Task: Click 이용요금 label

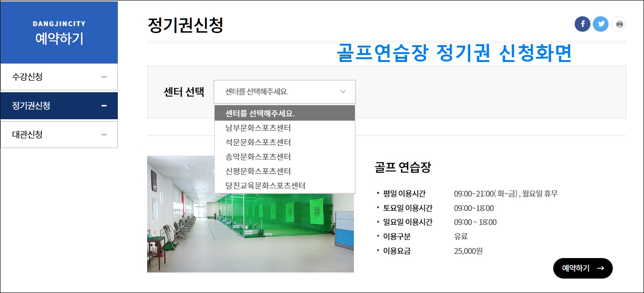Action: [x=397, y=251]
